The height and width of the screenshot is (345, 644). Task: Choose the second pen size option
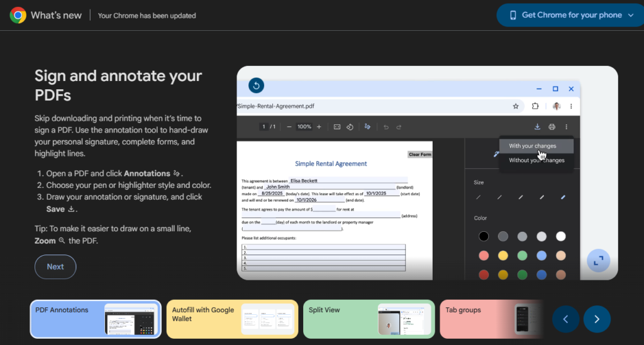click(x=499, y=197)
